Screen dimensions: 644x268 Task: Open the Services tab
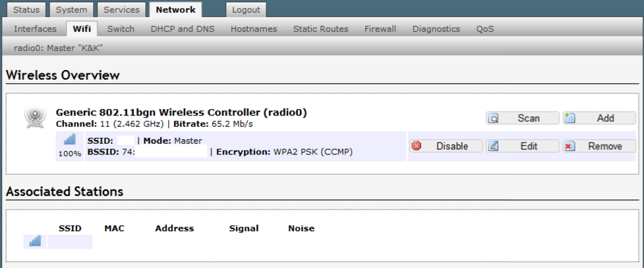click(x=121, y=10)
